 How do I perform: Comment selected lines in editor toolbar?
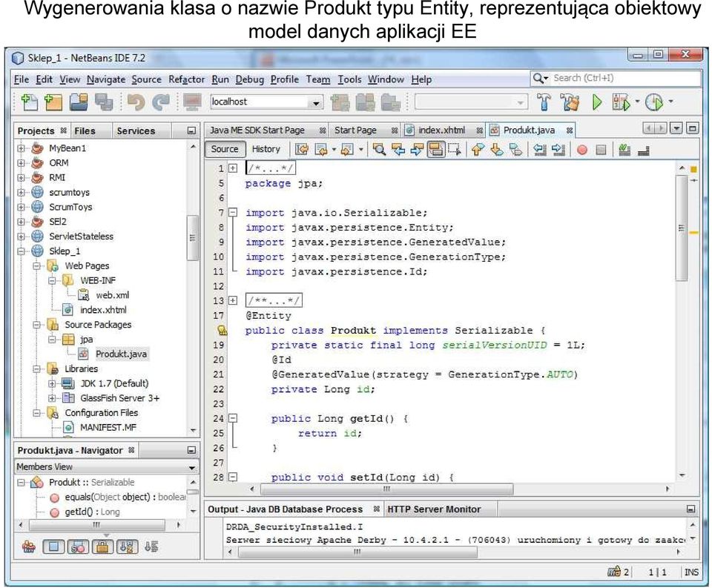(624, 149)
